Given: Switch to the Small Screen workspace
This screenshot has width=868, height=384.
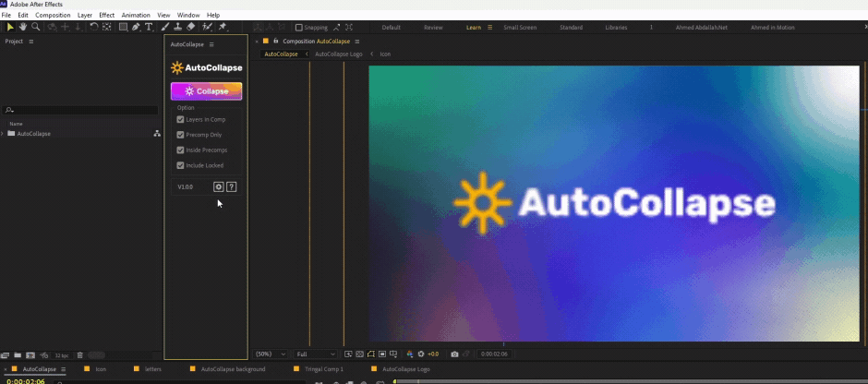Looking at the screenshot, I should (520, 27).
